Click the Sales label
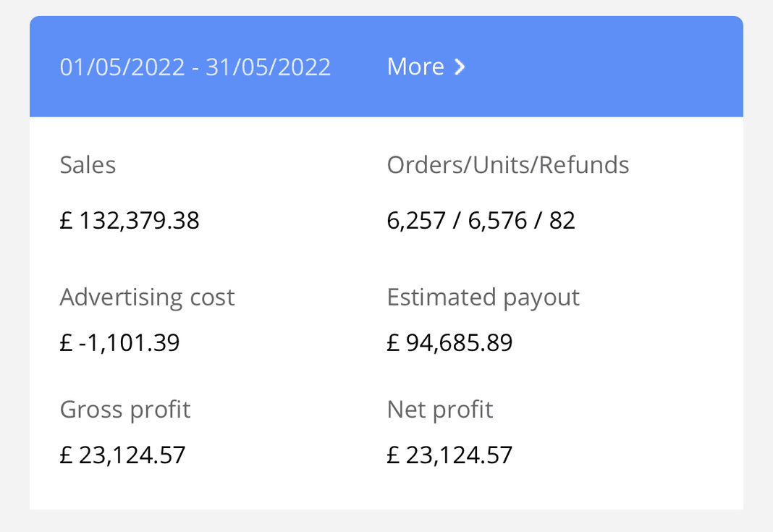This screenshot has height=532, width=773. (88, 165)
